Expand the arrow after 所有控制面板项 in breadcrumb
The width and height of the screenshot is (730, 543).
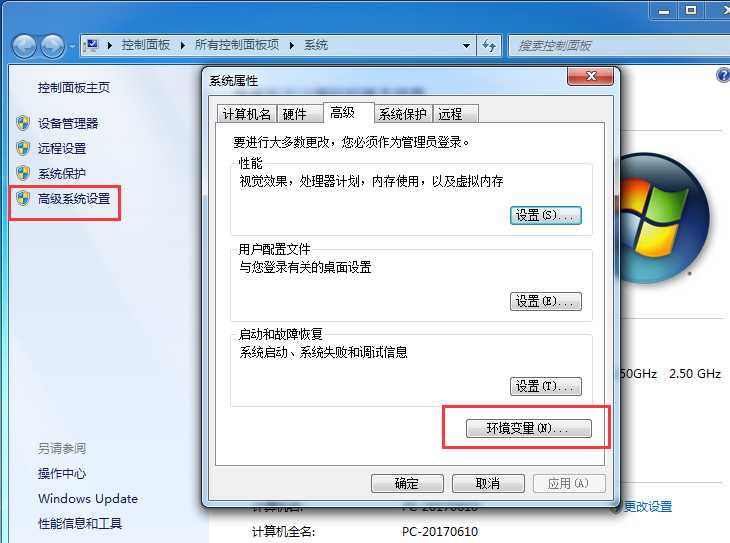[x=292, y=46]
